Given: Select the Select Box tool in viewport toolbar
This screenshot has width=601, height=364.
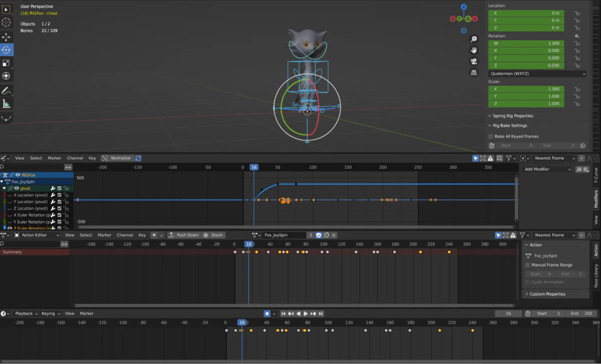Looking at the screenshot, I should coord(6,10).
